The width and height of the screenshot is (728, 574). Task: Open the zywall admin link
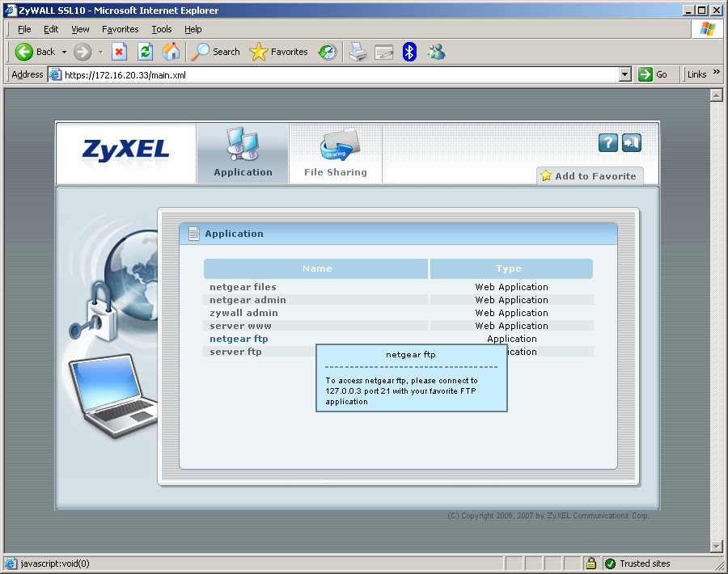click(x=243, y=313)
